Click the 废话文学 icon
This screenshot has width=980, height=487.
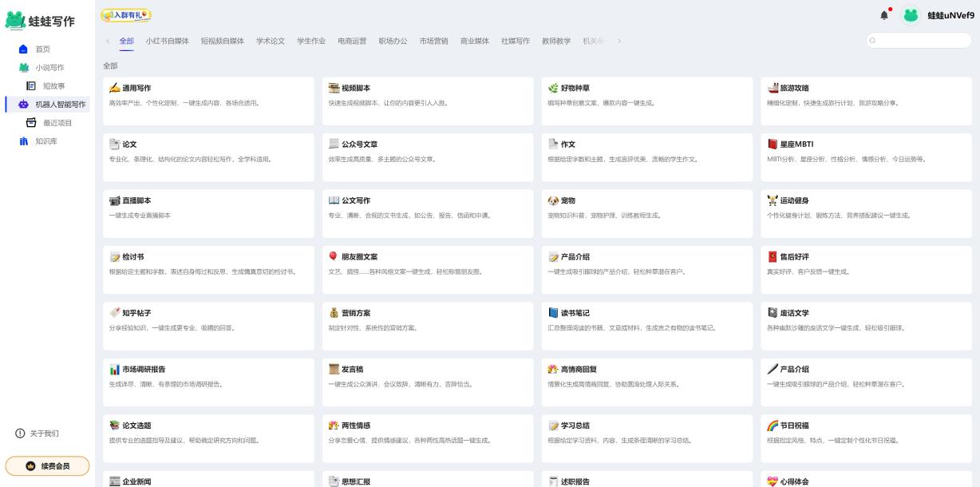(x=773, y=313)
